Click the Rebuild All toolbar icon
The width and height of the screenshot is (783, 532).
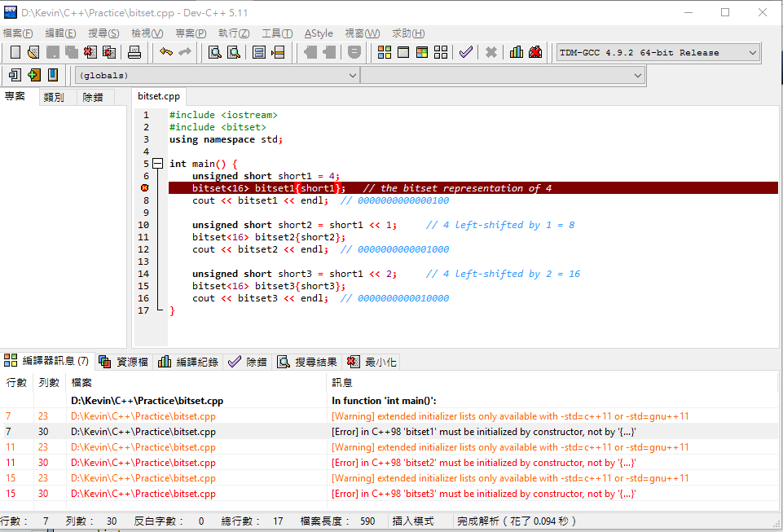pyautogui.click(x=441, y=52)
